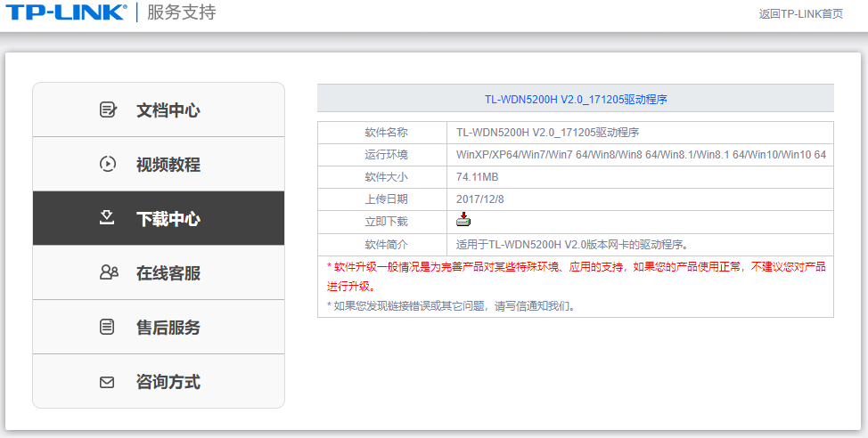Open 文档中心 in sidebar
868x438 pixels.
[x=159, y=110]
